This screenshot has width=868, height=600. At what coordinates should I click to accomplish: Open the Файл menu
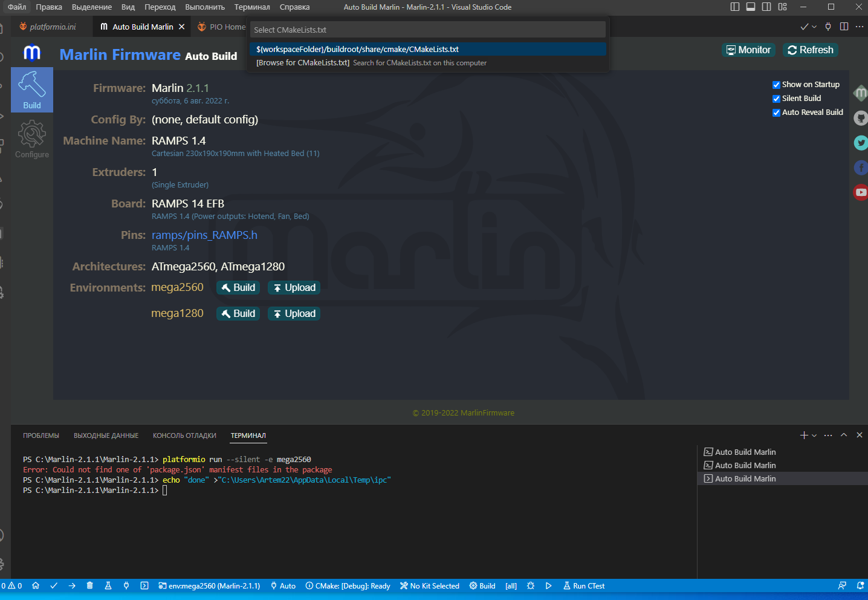coord(17,7)
